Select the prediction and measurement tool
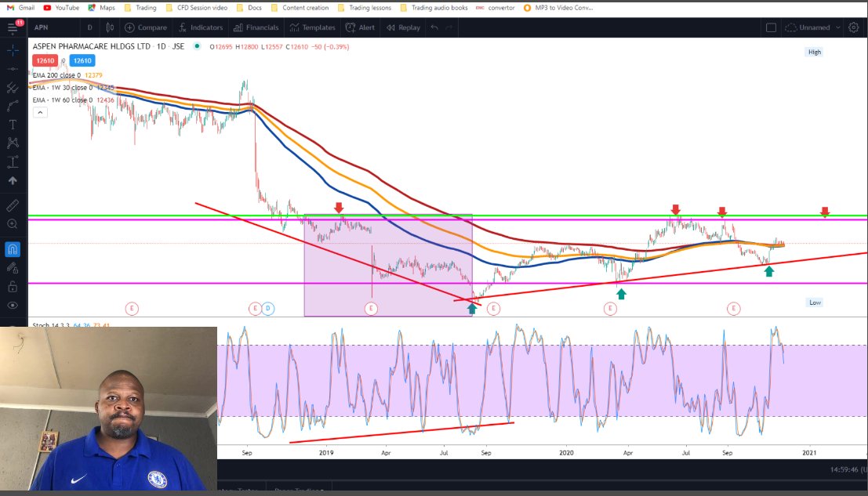The height and width of the screenshot is (496, 868). click(x=13, y=162)
